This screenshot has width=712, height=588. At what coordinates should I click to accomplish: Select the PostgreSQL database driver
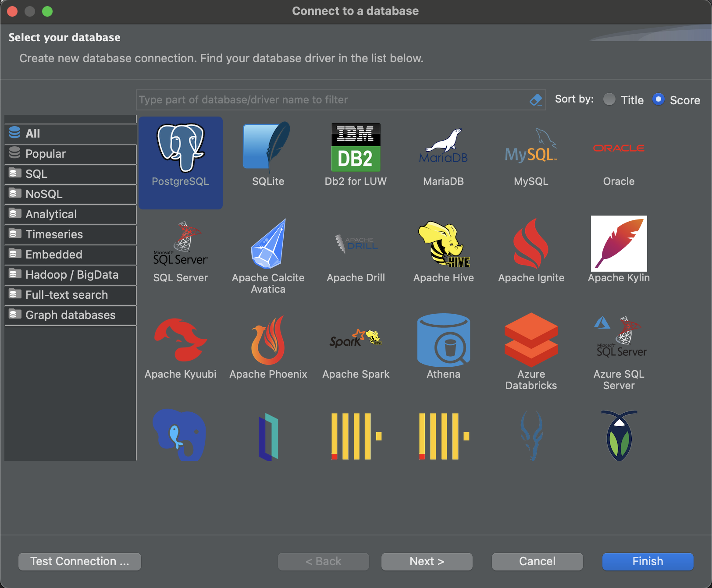[x=180, y=163]
